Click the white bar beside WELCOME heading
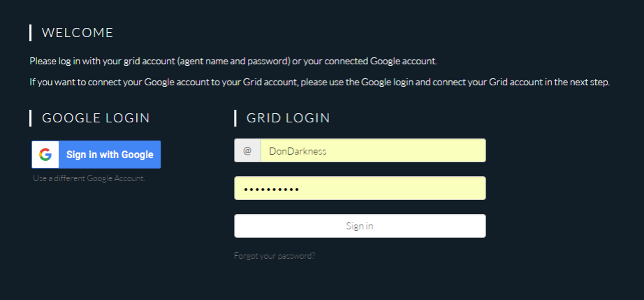The image size is (644, 300). coord(31,32)
